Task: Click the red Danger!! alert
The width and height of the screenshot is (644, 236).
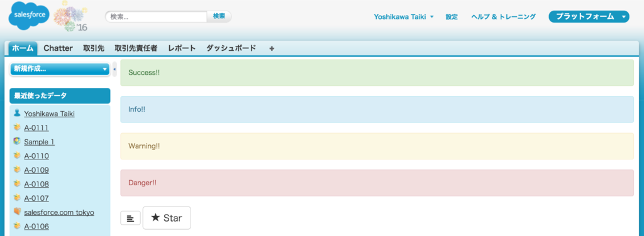Action: coord(377,183)
